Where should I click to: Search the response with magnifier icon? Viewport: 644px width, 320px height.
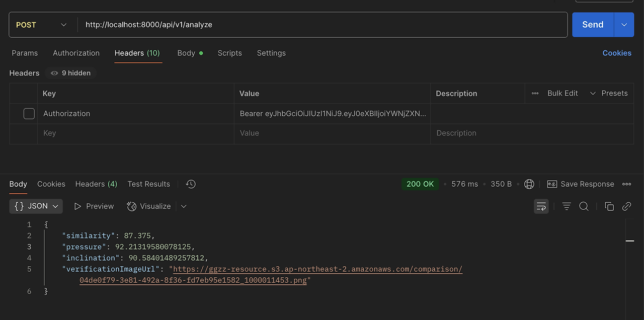(x=584, y=206)
